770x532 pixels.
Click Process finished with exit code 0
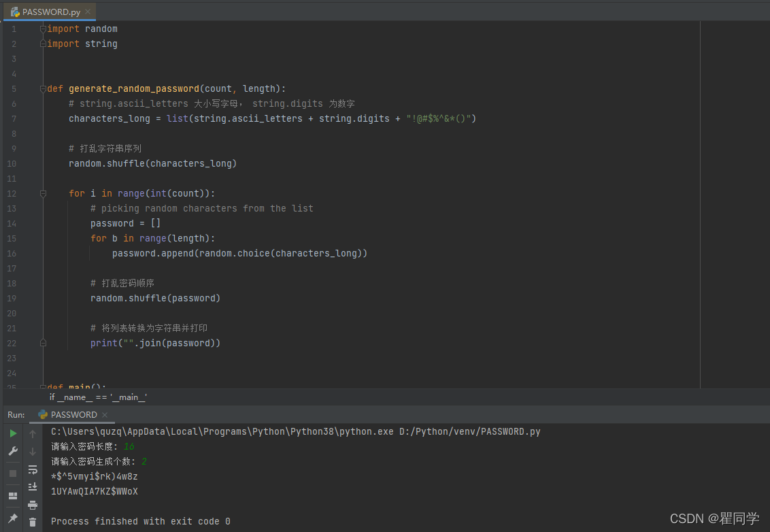pos(140,521)
